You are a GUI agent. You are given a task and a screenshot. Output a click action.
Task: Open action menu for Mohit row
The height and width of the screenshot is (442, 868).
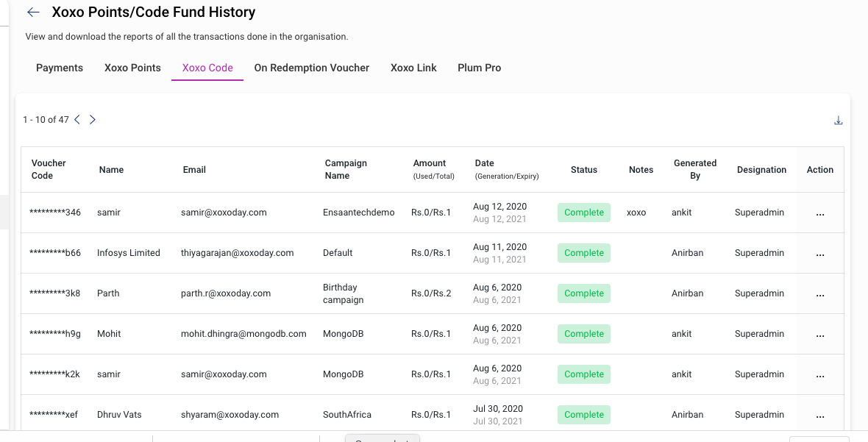point(820,334)
